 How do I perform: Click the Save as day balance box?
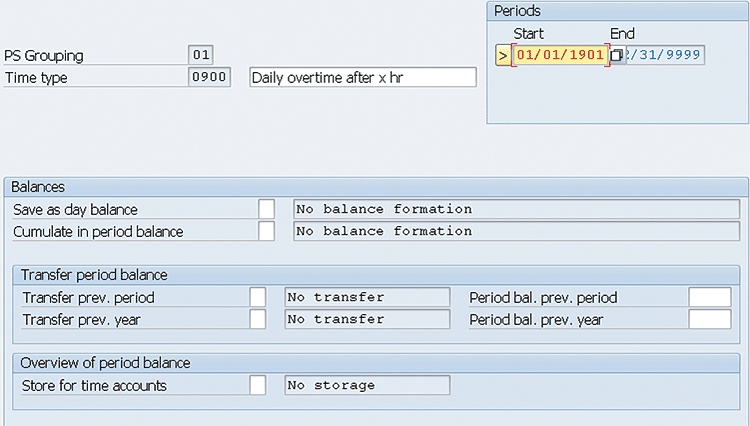pyautogui.click(x=266, y=209)
